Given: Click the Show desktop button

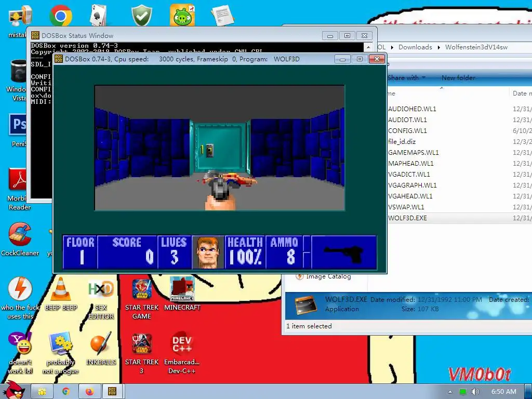Looking at the screenshot, I should [528, 392].
